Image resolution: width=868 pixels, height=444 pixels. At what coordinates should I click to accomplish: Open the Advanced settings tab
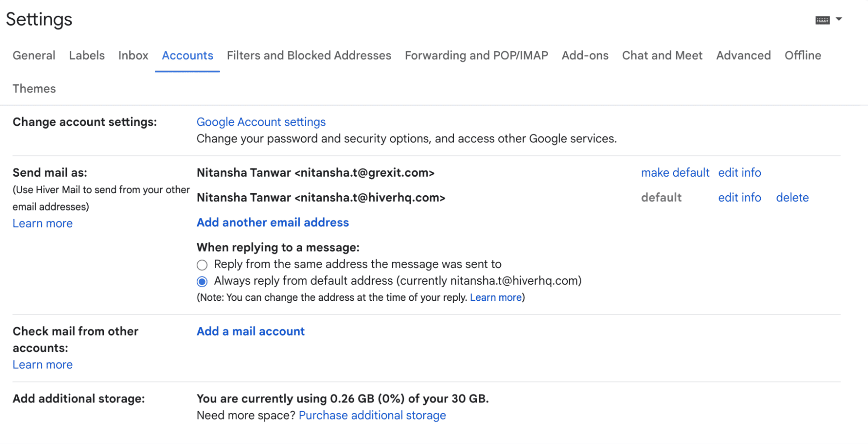coord(743,56)
